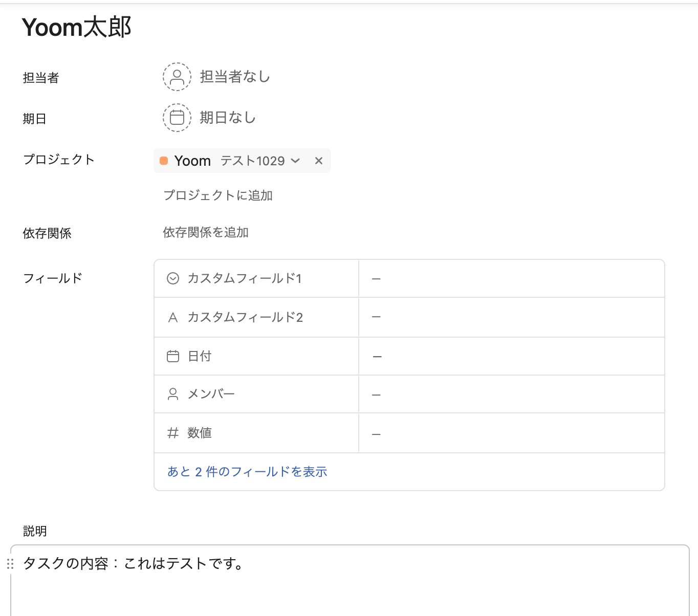Viewport: 698px width, 616px height.
Task: Click the カスタムフィールド2 value cell
Action: point(511,317)
